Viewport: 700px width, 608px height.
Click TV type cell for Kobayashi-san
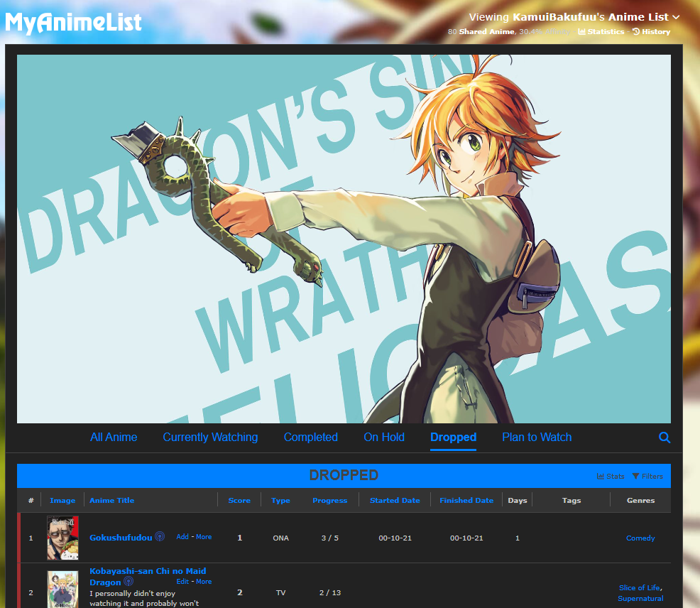coord(281,592)
